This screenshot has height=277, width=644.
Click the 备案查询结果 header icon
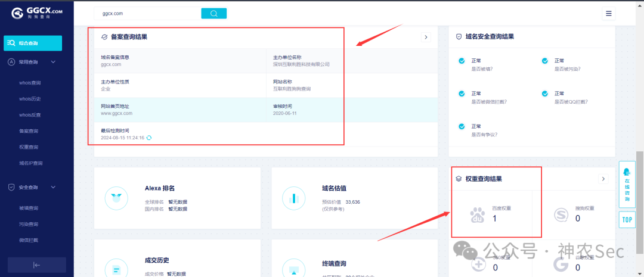pyautogui.click(x=104, y=37)
